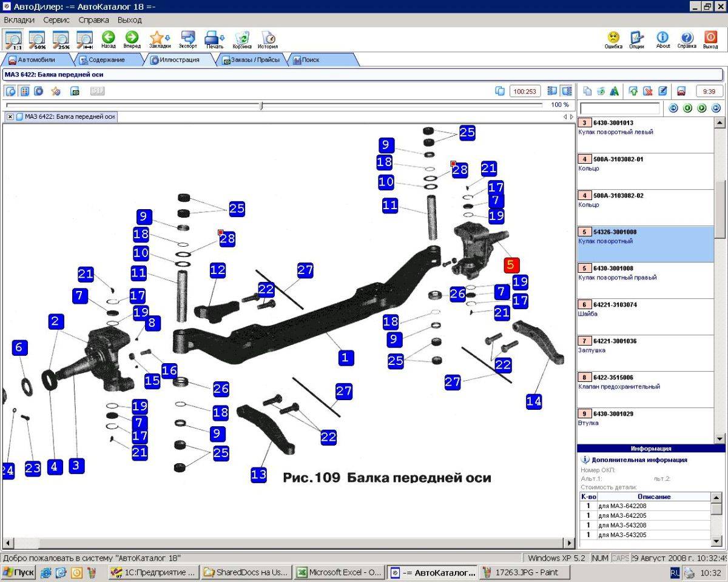The width and height of the screenshot is (728, 582).
Task: Open the Сервис menu
Action: 56,20
